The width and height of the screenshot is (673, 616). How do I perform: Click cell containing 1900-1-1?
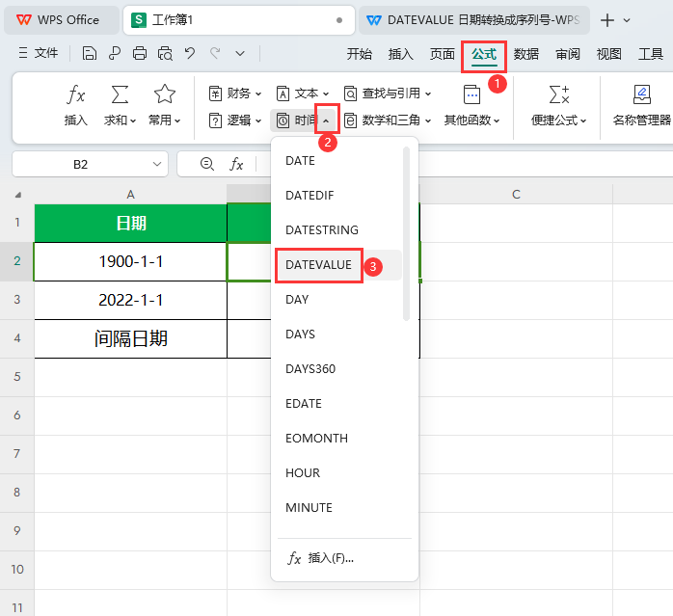point(130,262)
